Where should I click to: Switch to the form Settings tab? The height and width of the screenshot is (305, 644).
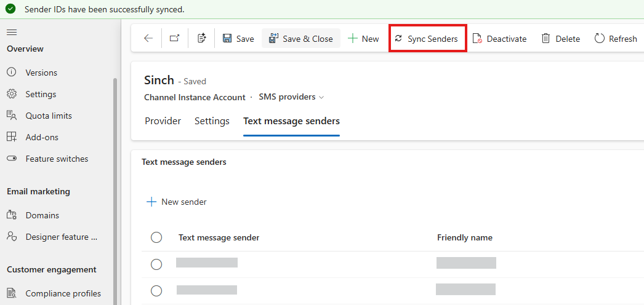click(x=212, y=121)
